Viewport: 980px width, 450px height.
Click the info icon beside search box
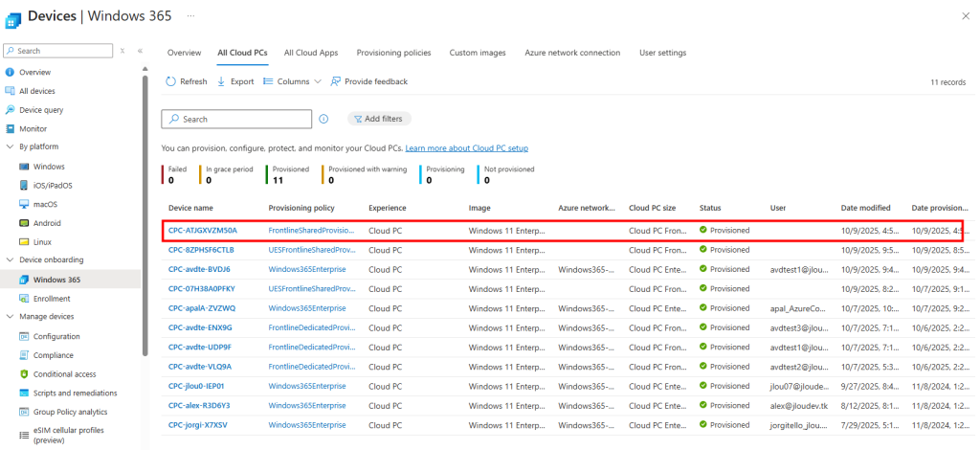(x=323, y=119)
